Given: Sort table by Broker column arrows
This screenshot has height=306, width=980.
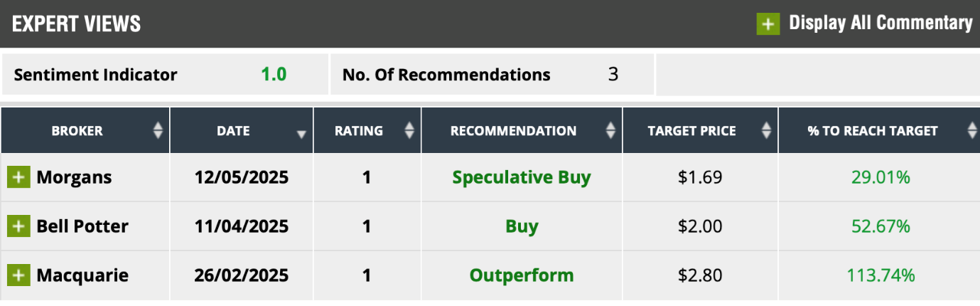Looking at the screenshot, I should [x=158, y=131].
